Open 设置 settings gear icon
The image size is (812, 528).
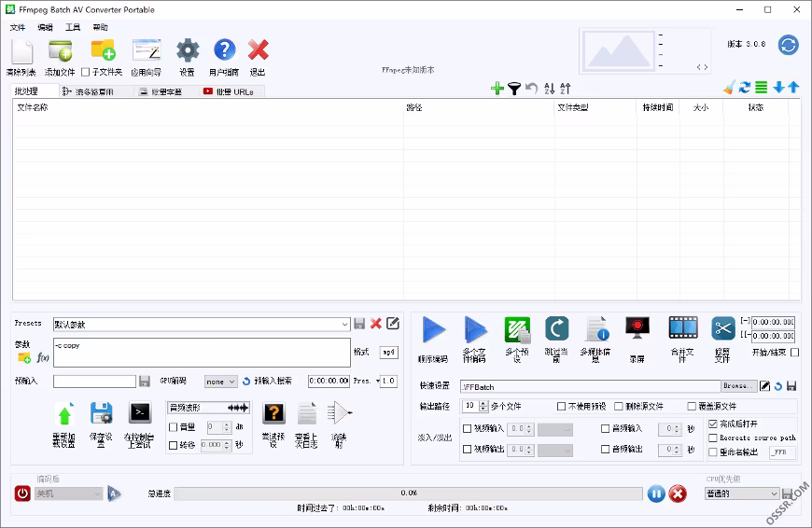click(x=188, y=50)
